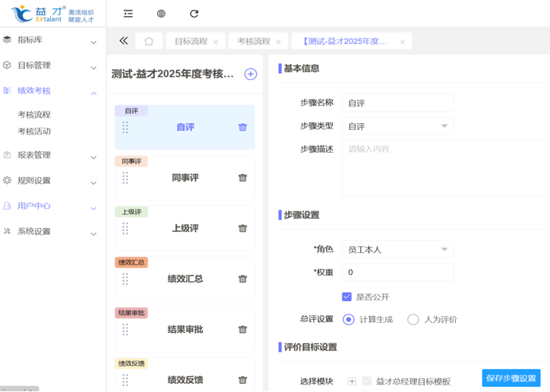Delete the 绩效反馈 step
Image resolution: width=550 pixels, height=392 pixels.
pyautogui.click(x=243, y=380)
